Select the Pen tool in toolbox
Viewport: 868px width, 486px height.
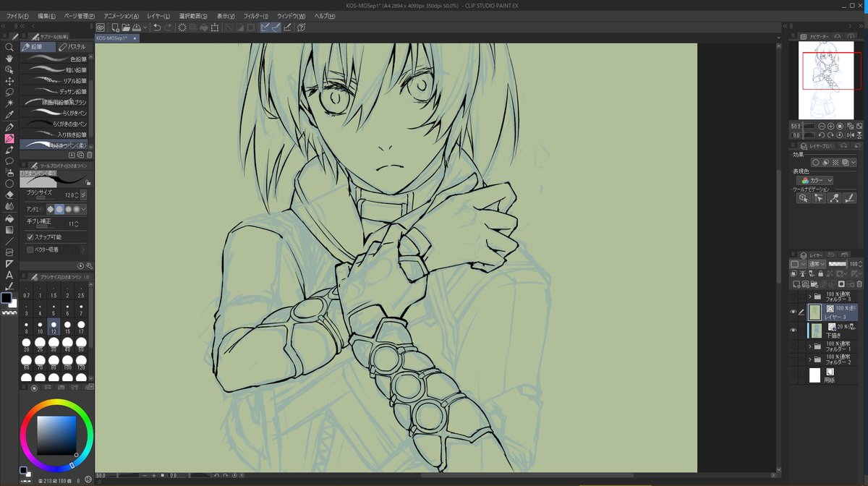click(x=9, y=127)
